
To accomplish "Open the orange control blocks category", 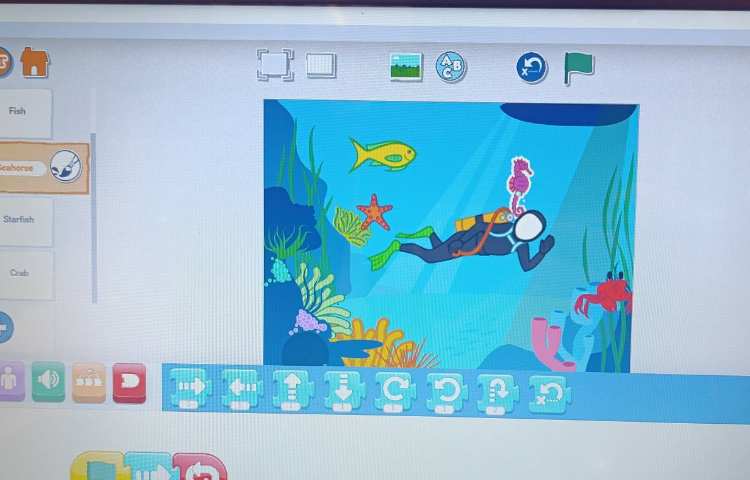I will coord(89,382).
